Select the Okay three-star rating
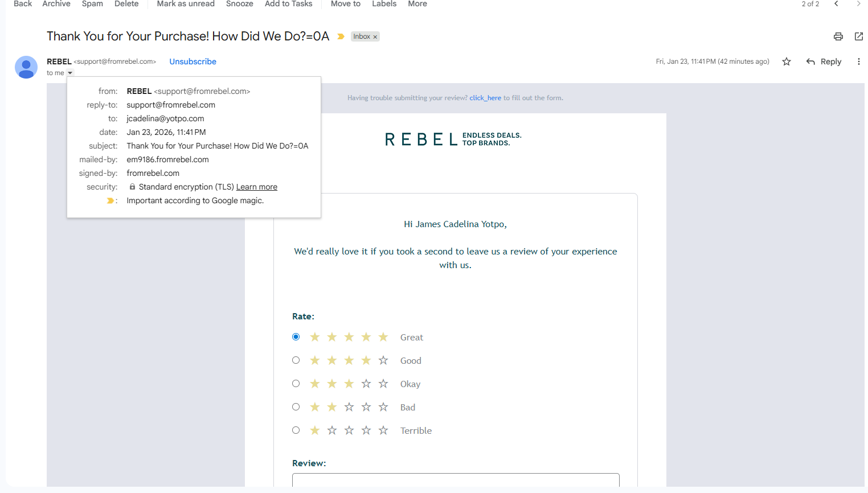 click(296, 384)
